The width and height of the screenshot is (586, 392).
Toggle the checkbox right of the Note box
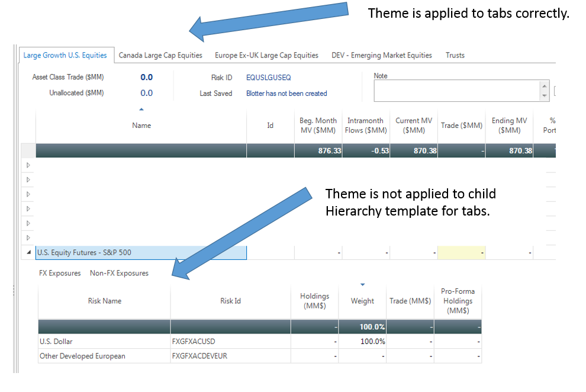555,91
